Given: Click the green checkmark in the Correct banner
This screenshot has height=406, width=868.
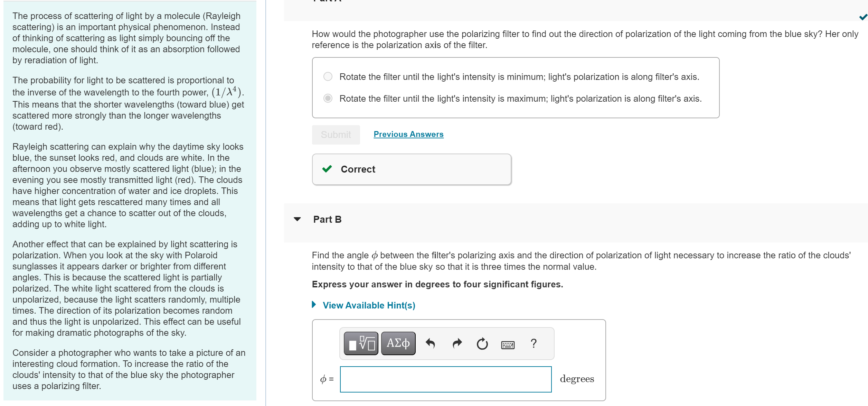Looking at the screenshot, I should click(327, 169).
